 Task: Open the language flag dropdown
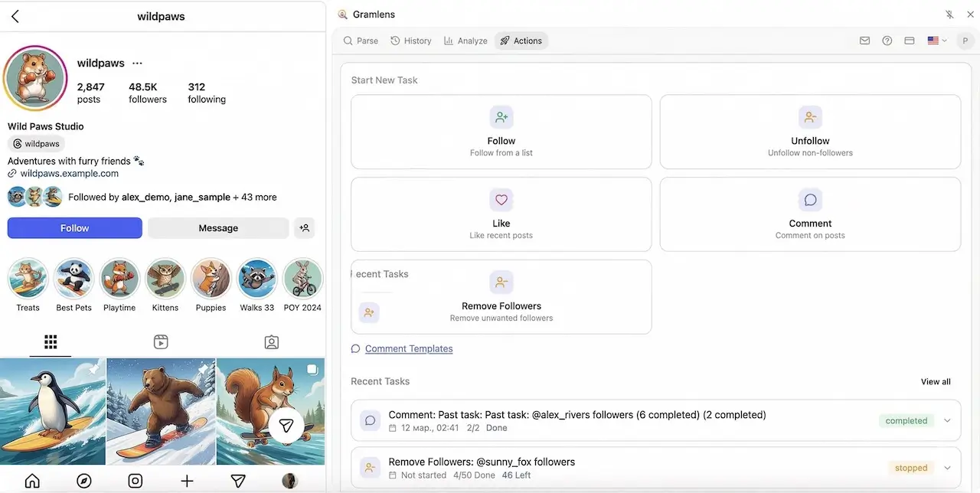936,41
